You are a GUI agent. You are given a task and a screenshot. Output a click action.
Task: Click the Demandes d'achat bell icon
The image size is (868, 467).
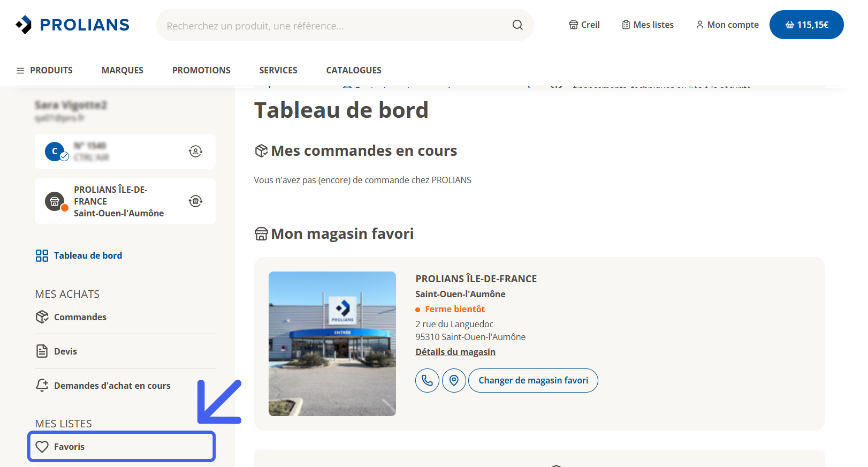42,386
